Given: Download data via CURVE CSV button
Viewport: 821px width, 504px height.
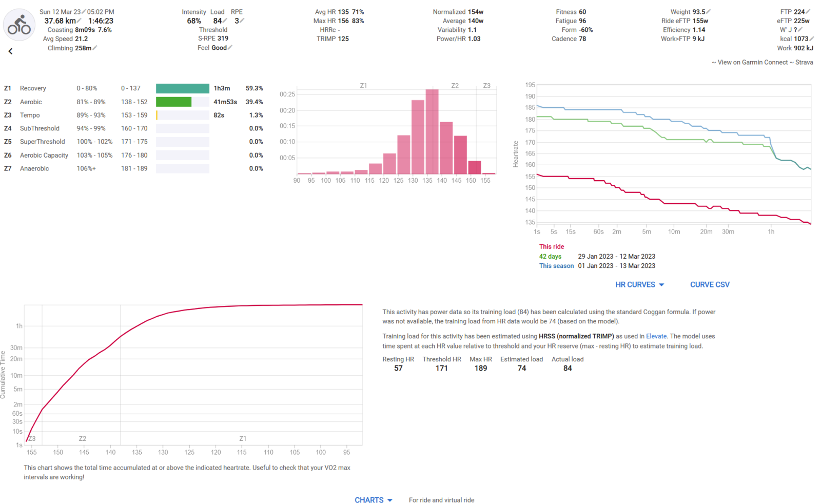Looking at the screenshot, I should (x=710, y=285).
